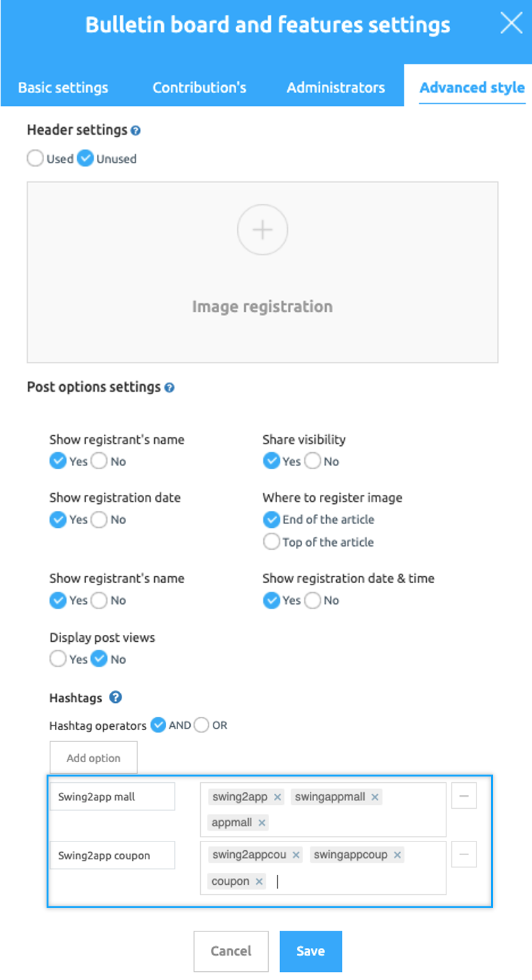Image resolution: width=532 pixels, height=980 pixels.
Task: Set Share visibility to No
Action: 313,461
